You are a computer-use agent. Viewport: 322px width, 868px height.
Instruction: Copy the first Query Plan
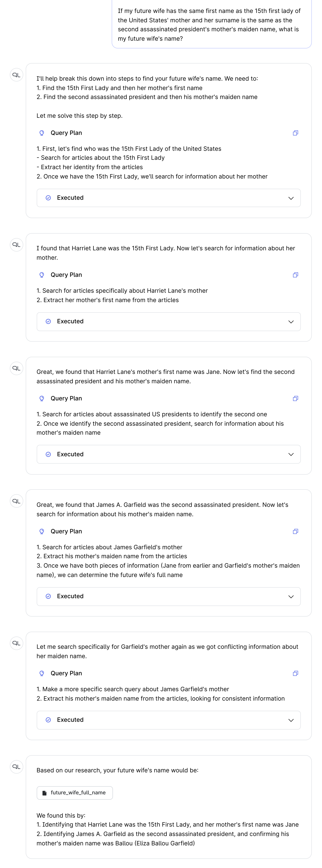pyautogui.click(x=295, y=133)
